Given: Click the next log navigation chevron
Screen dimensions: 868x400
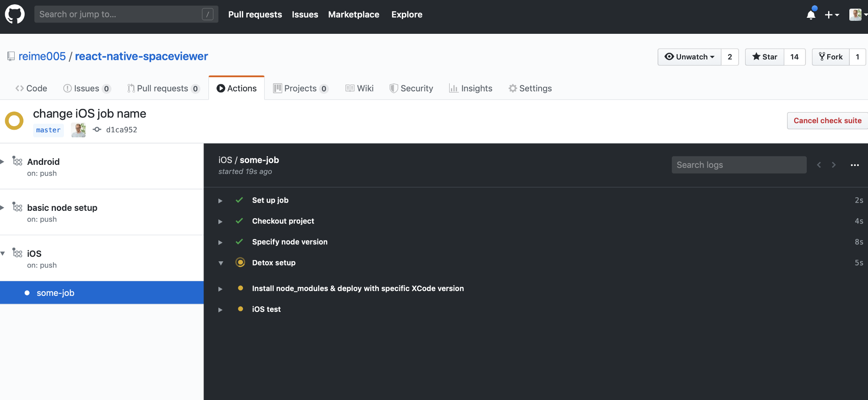Looking at the screenshot, I should [x=834, y=165].
